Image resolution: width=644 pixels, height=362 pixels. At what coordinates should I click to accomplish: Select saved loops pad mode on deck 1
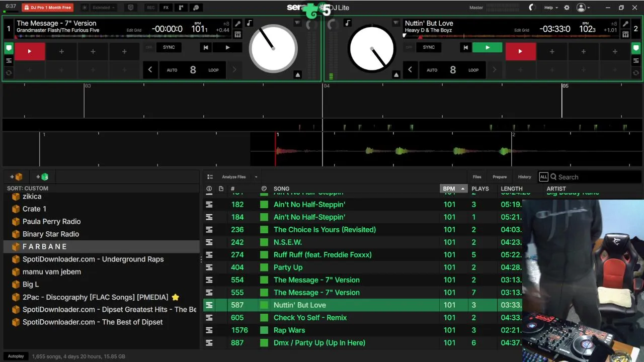pyautogui.click(x=9, y=61)
